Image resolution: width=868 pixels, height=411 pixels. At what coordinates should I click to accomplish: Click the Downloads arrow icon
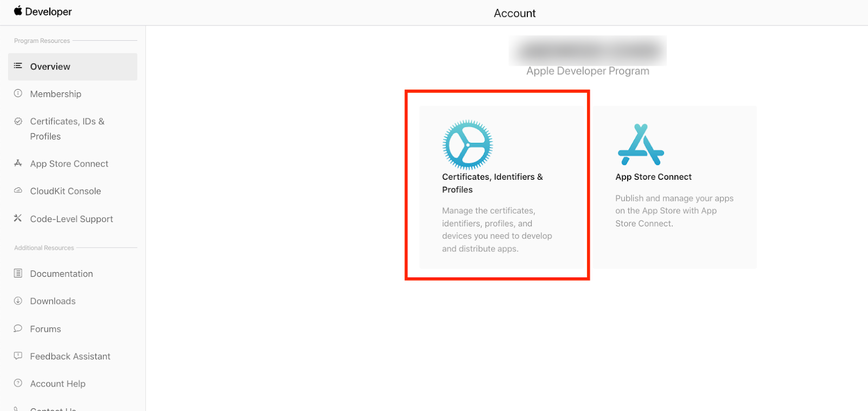click(x=18, y=301)
